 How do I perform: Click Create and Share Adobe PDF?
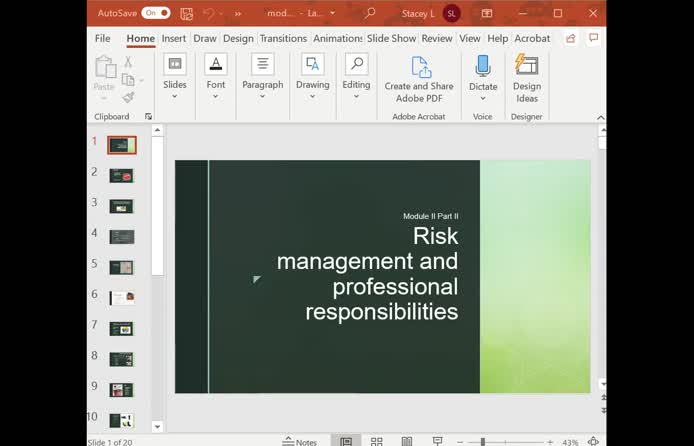pyautogui.click(x=419, y=78)
